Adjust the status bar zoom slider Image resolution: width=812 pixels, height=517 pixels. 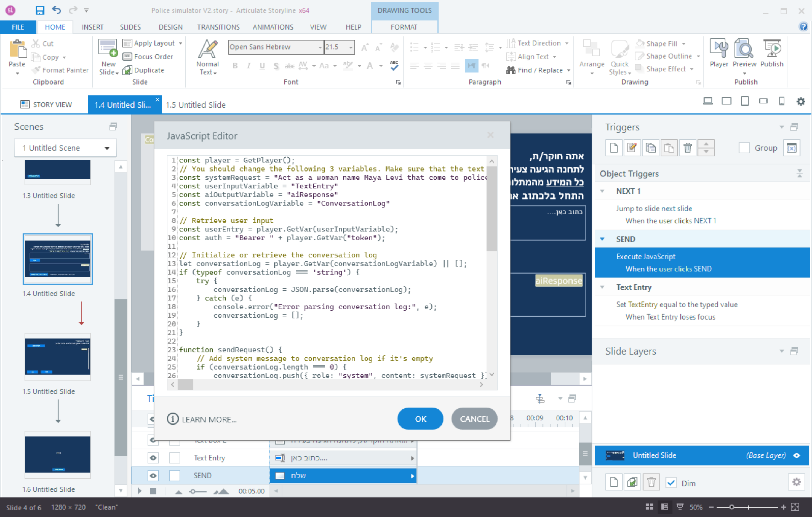[x=731, y=507]
